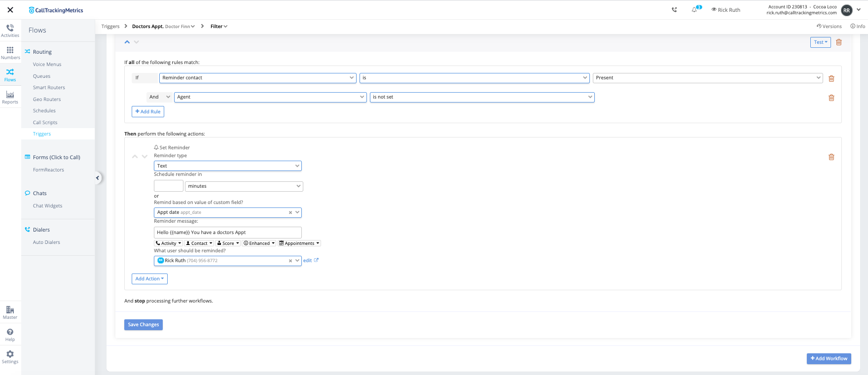Move Set Reminder action down
The width and height of the screenshot is (868, 375).
pos(145,157)
